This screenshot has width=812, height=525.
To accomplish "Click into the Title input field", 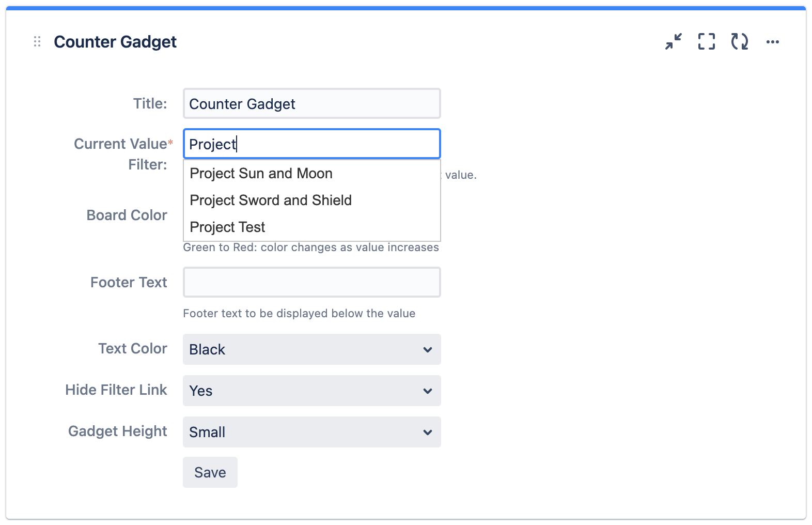I will [x=311, y=104].
